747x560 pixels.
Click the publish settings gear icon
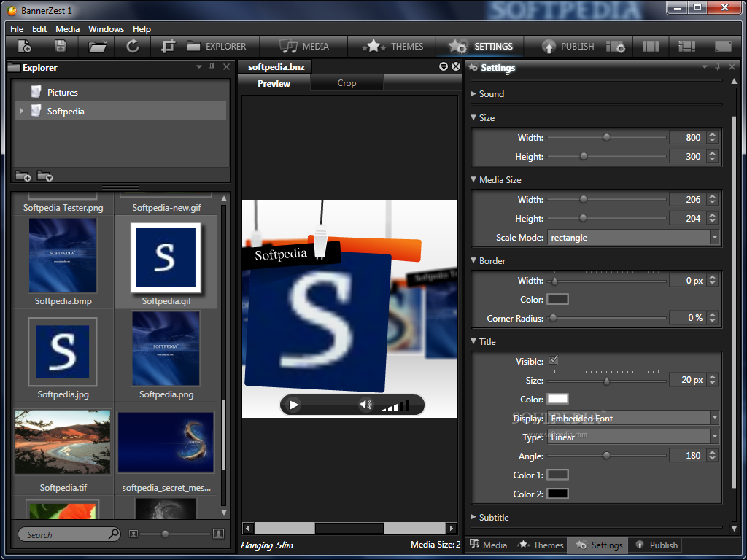click(616, 47)
